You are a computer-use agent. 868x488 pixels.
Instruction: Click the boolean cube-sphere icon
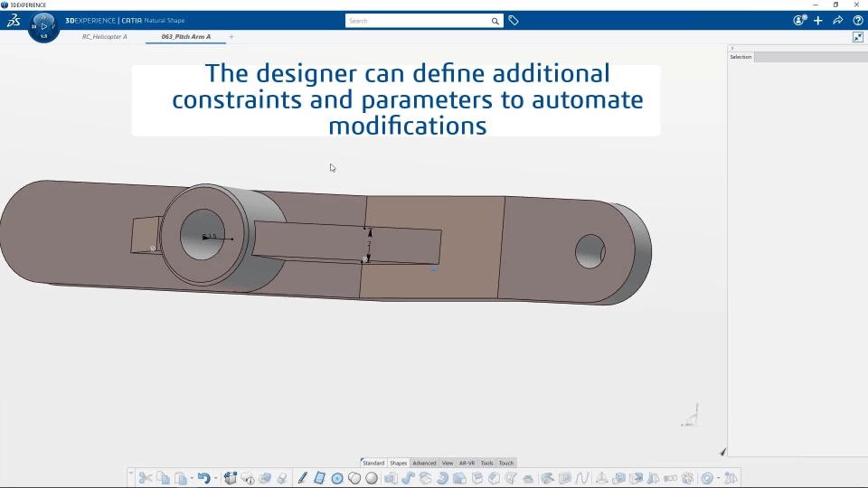[618, 478]
